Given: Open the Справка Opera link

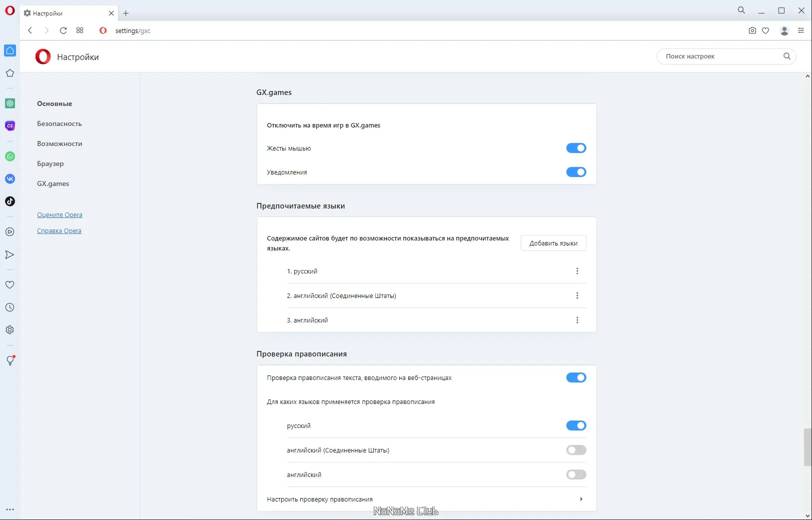Looking at the screenshot, I should (x=59, y=231).
